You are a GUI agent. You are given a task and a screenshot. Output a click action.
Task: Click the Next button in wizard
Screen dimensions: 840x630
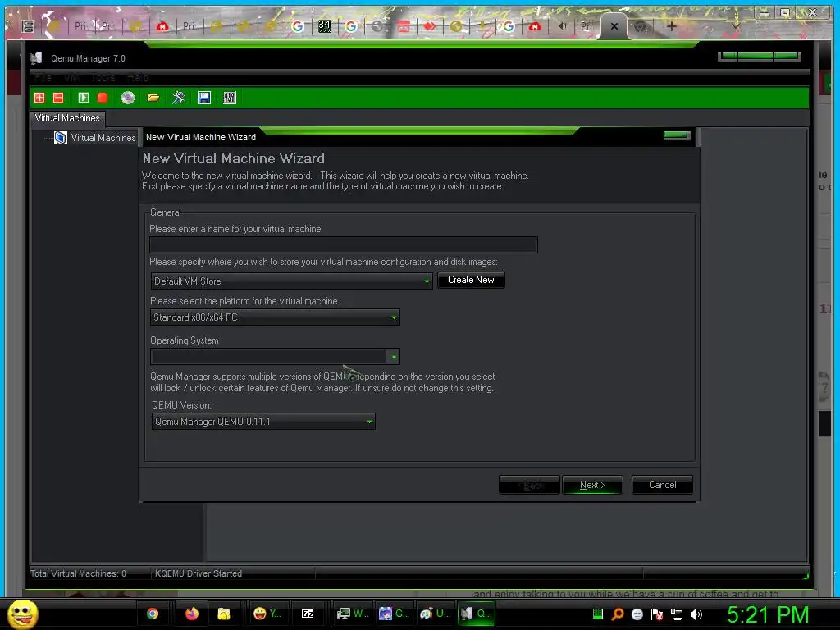pyautogui.click(x=592, y=485)
